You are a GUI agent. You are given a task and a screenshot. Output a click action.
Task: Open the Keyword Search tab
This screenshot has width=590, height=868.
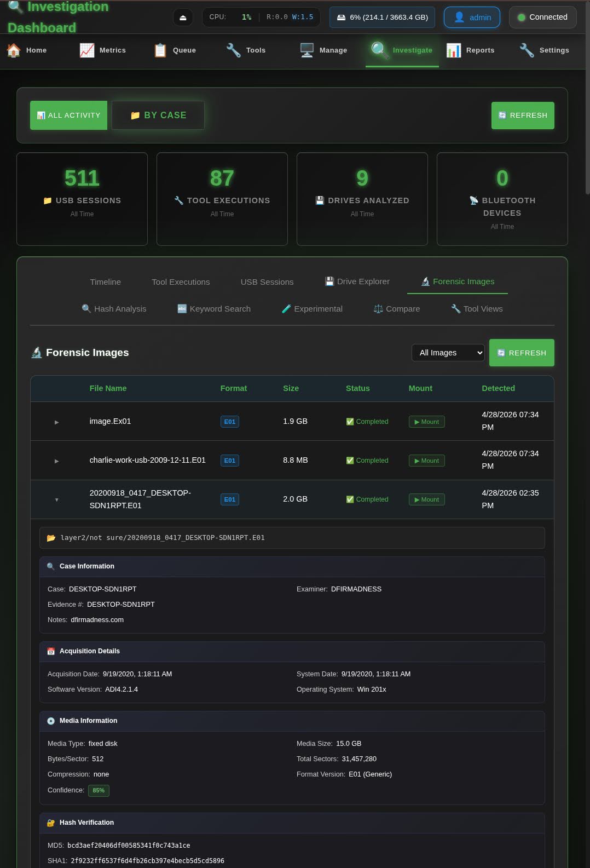(x=214, y=309)
